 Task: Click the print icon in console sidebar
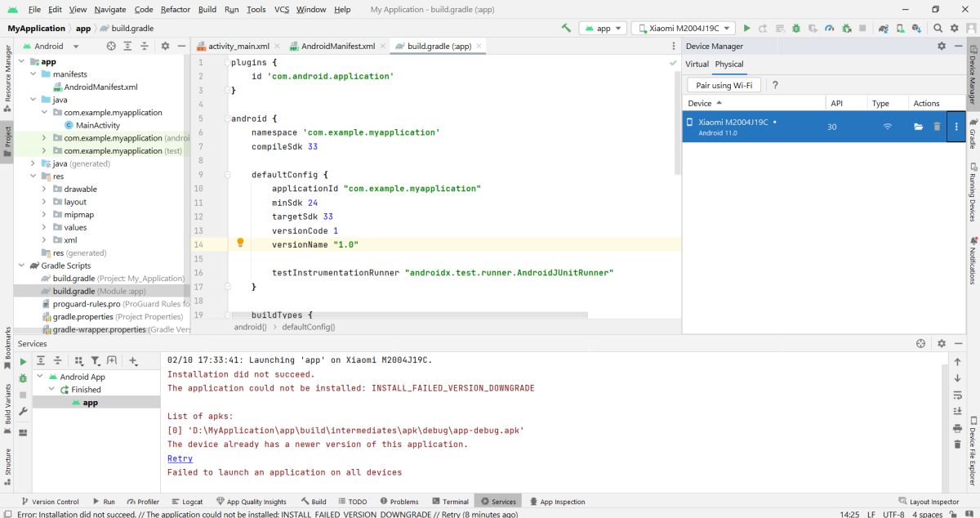coord(957,427)
